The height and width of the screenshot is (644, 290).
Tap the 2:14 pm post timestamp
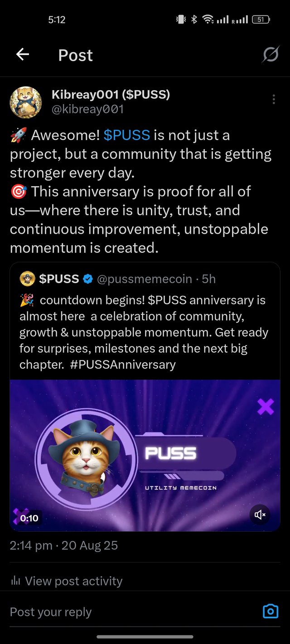(x=31, y=545)
